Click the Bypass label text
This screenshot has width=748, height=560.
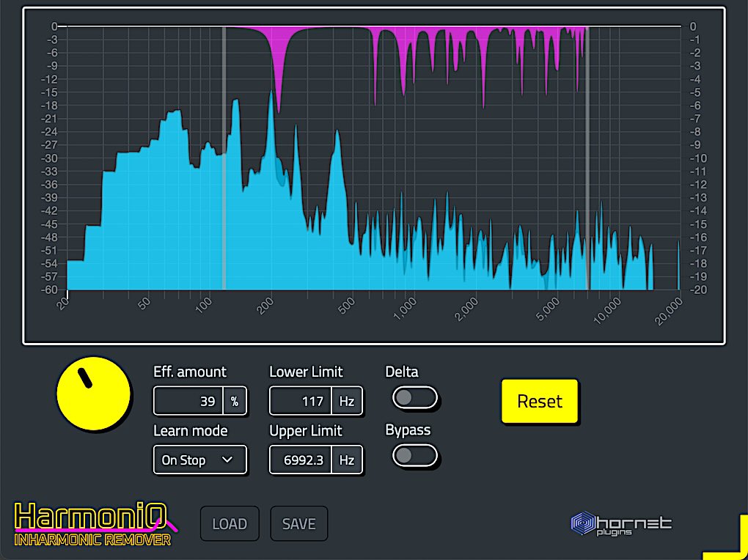pos(408,430)
